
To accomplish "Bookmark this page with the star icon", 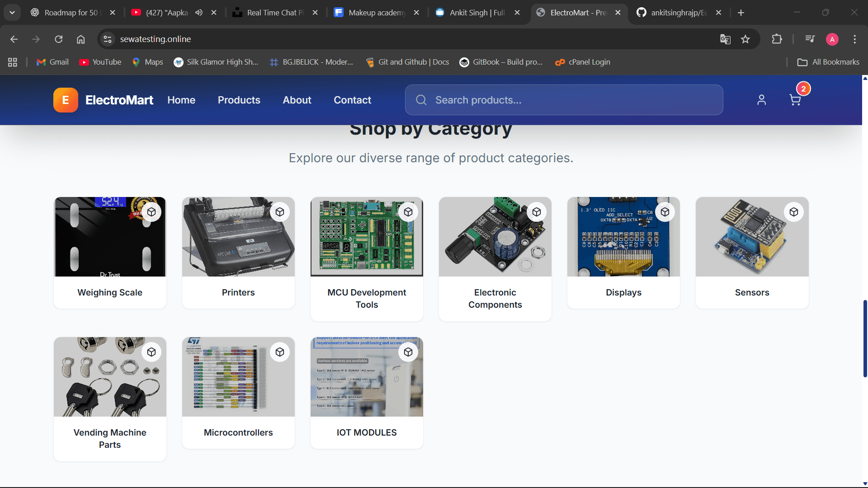I will point(745,39).
